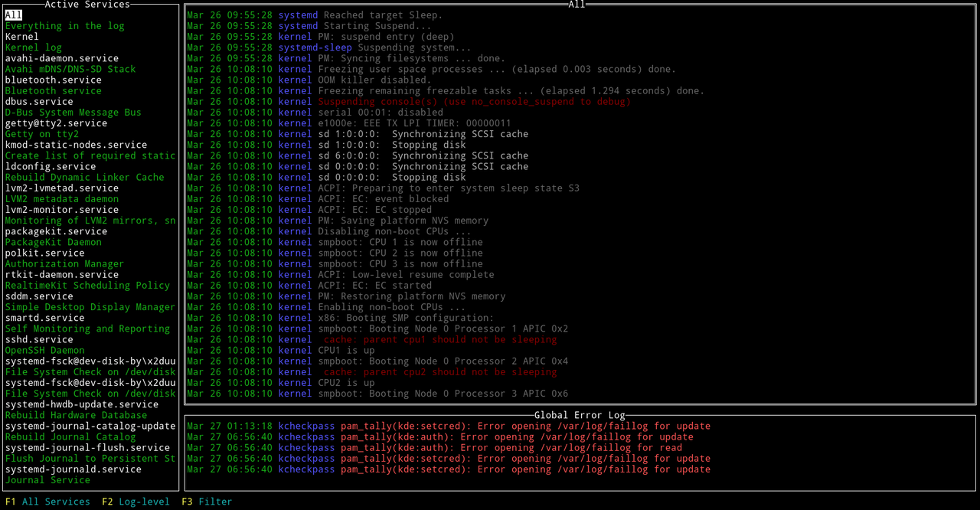The image size is (980, 510).
Task: Click 'Rebuild Dynamic Linker Cache' text
Action: pos(85,177)
